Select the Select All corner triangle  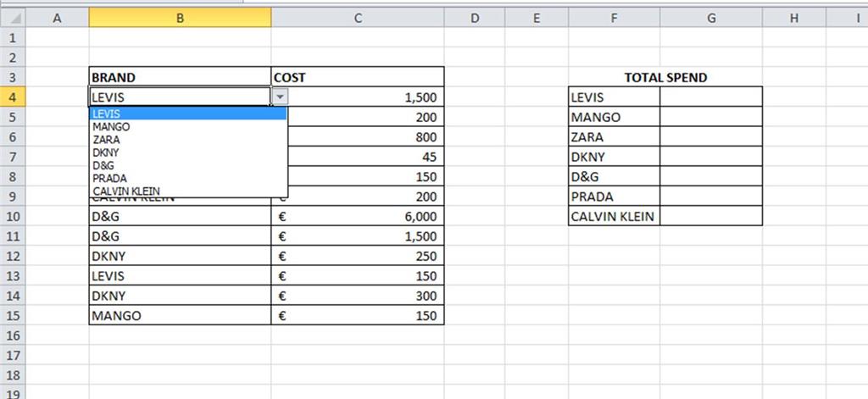pyautogui.click(x=13, y=19)
